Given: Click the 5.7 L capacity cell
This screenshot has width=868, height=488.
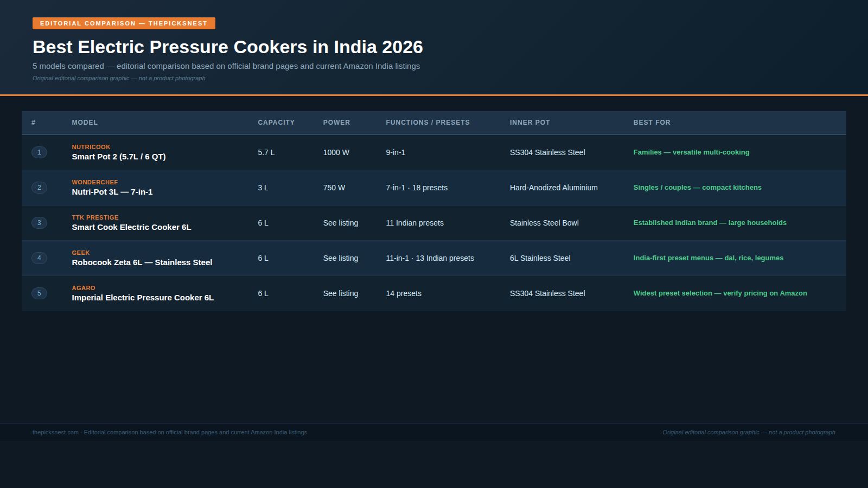Looking at the screenshot, I should [266, 152].
